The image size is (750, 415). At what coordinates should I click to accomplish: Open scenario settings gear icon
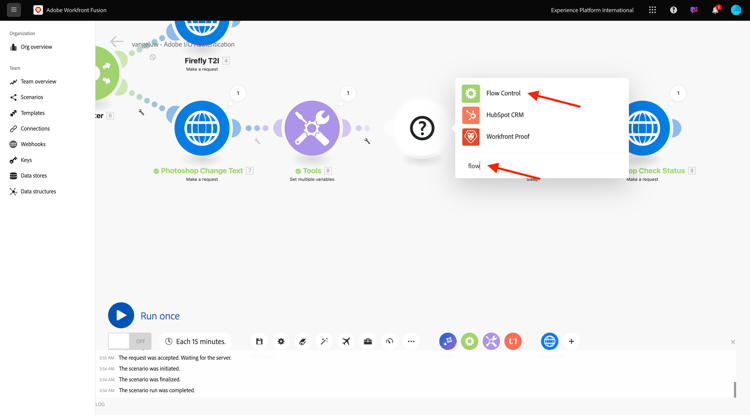[281, 341]
